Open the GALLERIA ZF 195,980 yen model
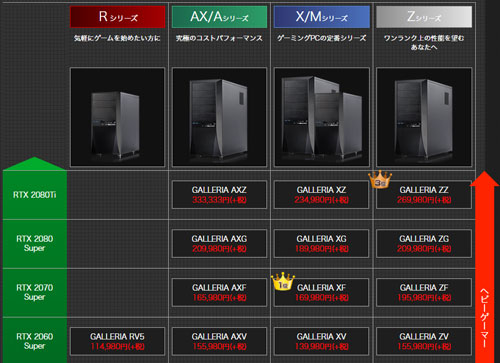The width and height of the screenshot is (500, 363). coord(424,292)
